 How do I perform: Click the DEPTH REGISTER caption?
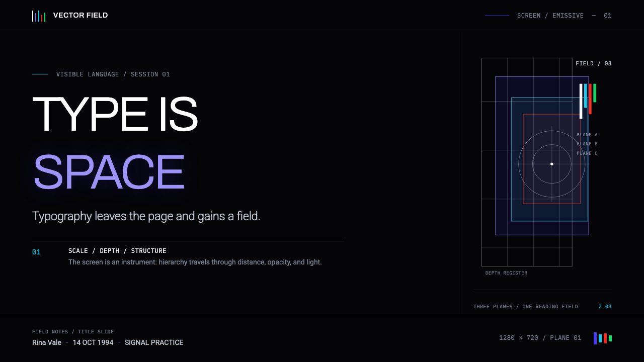[x=506, y=273]
